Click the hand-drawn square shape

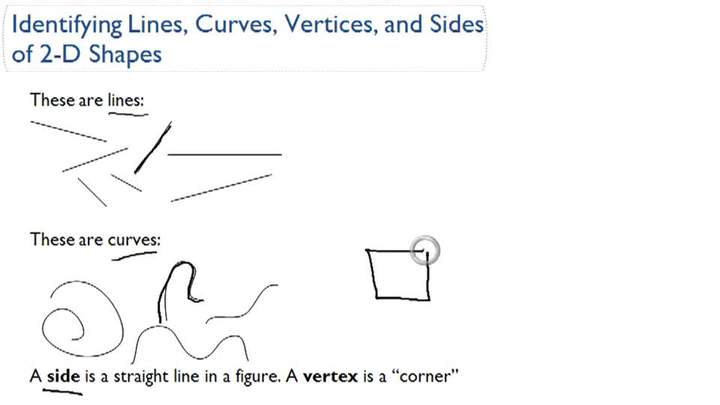coord(400,275)
